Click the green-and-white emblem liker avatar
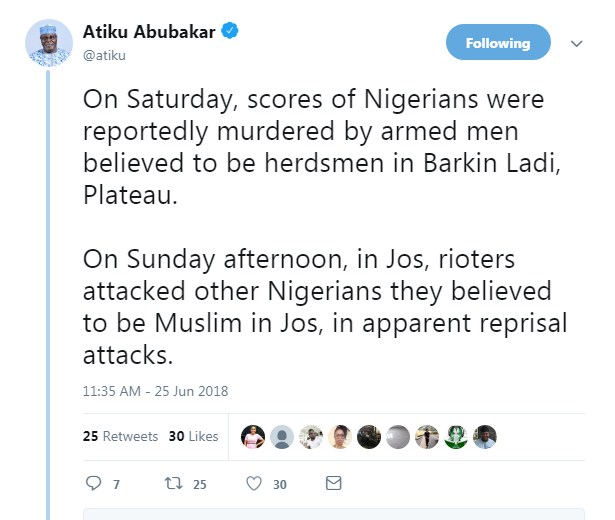 coord(456,437)
